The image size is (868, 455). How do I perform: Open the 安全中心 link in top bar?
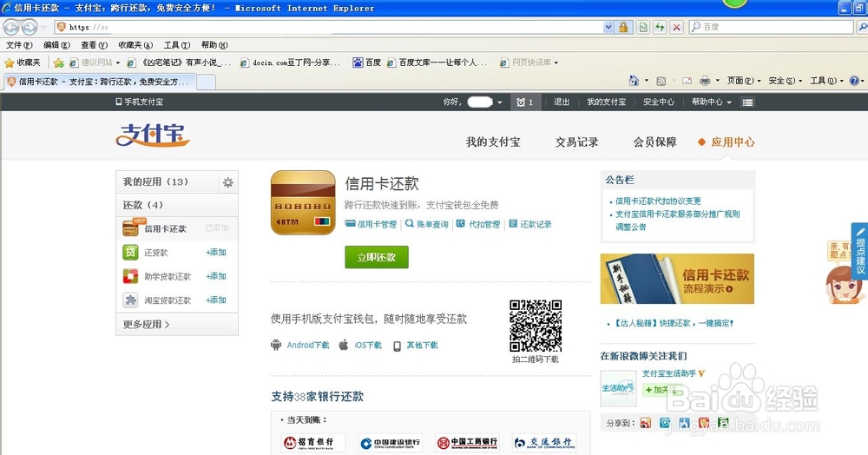coord(659,102)
